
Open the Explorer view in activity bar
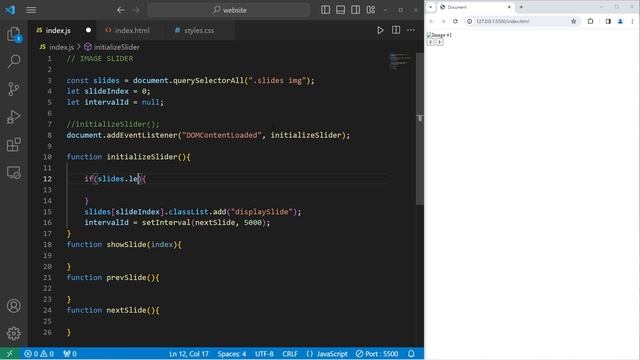[x=14, y=34]
